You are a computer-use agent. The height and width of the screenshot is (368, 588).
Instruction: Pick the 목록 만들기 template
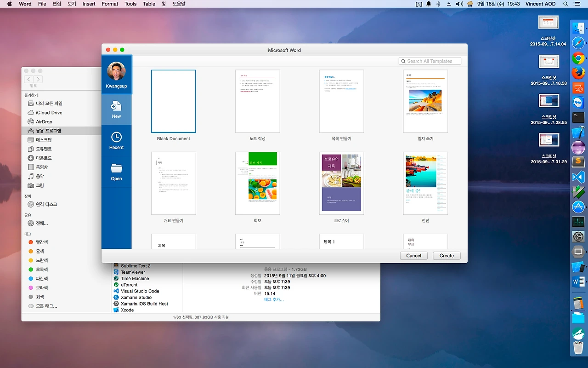coord(341,101)
